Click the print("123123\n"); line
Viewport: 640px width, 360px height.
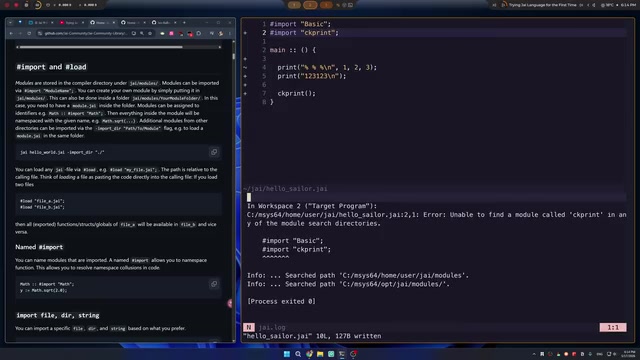point(311,76)
